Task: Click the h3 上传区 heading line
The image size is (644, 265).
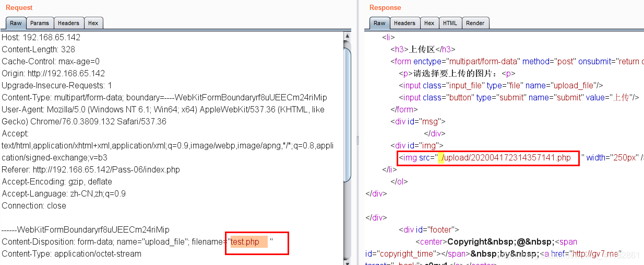Action: 423,50
